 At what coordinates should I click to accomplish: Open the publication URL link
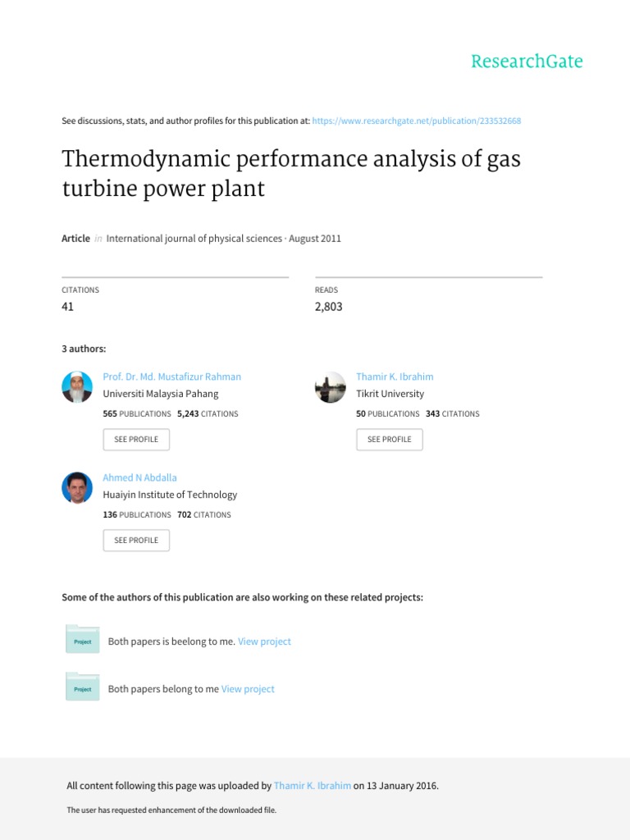418,121
